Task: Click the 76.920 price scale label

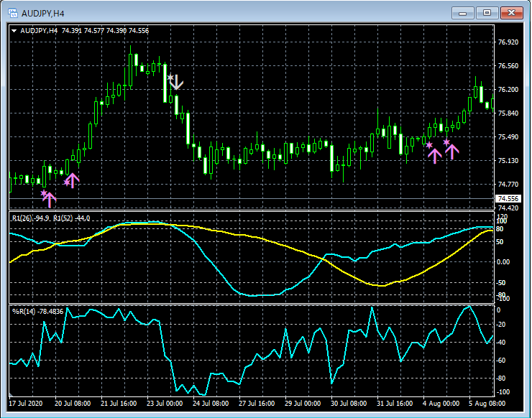Action: [508, 42]
